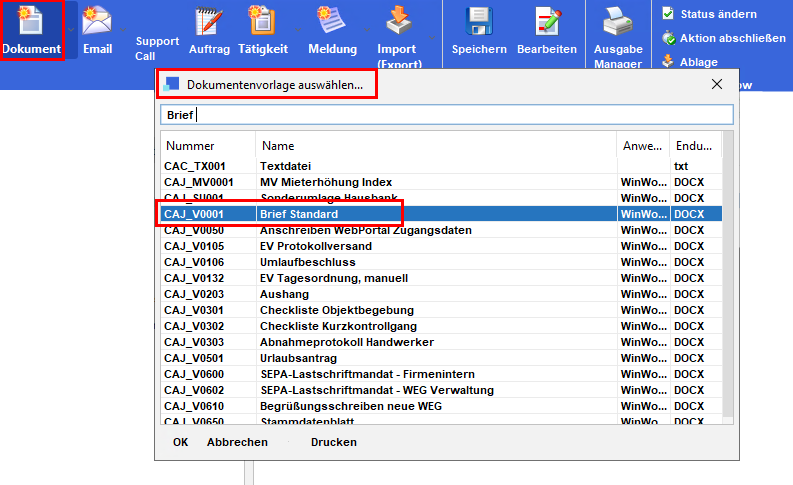
Task: Cancel the dialog with Abbrechen
Action: [x=237, y=442]
